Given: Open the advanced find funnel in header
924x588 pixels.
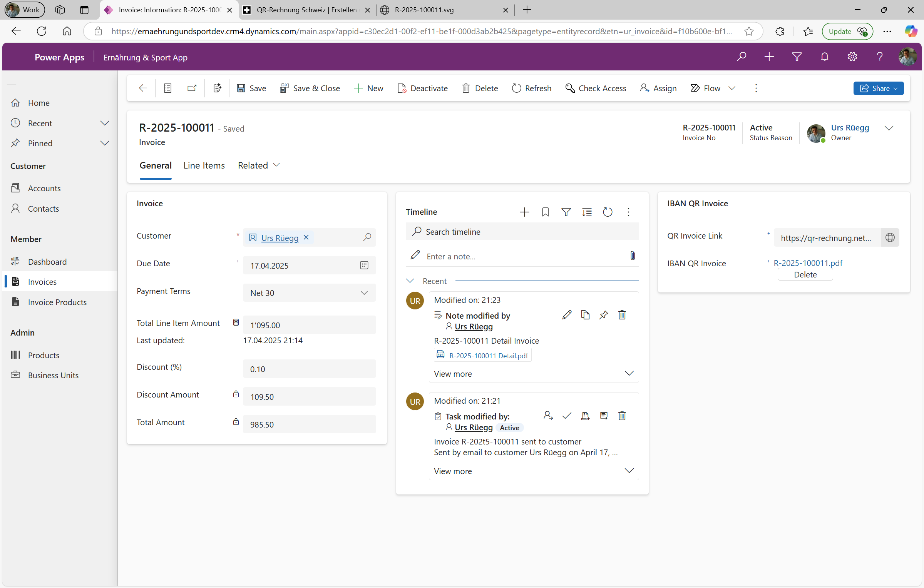Looking at the screenshot, I should click(x=797, y=57).
